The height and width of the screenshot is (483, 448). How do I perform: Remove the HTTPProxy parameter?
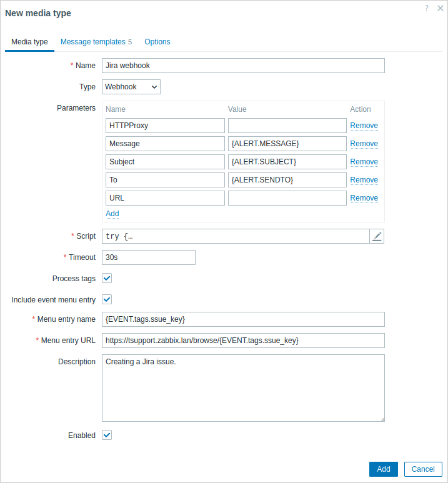(364, 126)
